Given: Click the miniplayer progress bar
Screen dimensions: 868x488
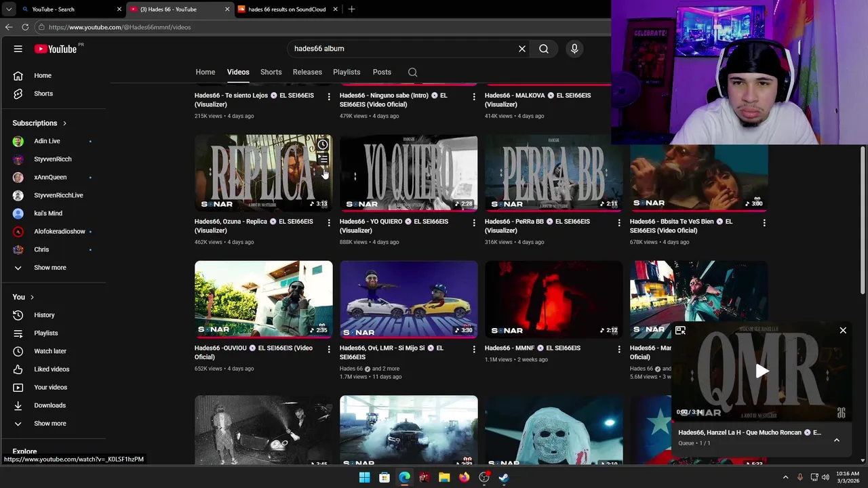Looking at the screenshot, I should click(762, 422).
